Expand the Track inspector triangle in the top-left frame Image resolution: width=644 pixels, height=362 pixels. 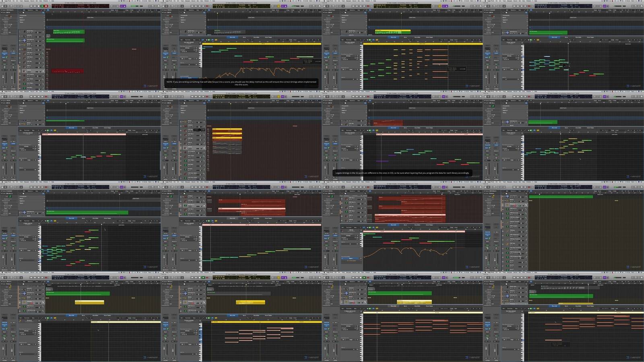point(2,12)
